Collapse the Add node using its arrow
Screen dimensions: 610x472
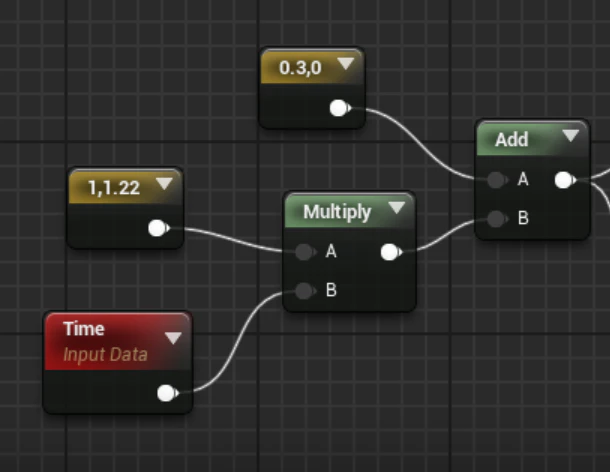[x=571, y=135]
